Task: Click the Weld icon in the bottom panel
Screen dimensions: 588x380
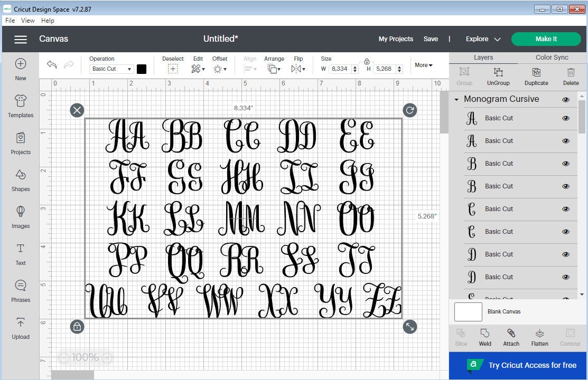Action: 484,337
